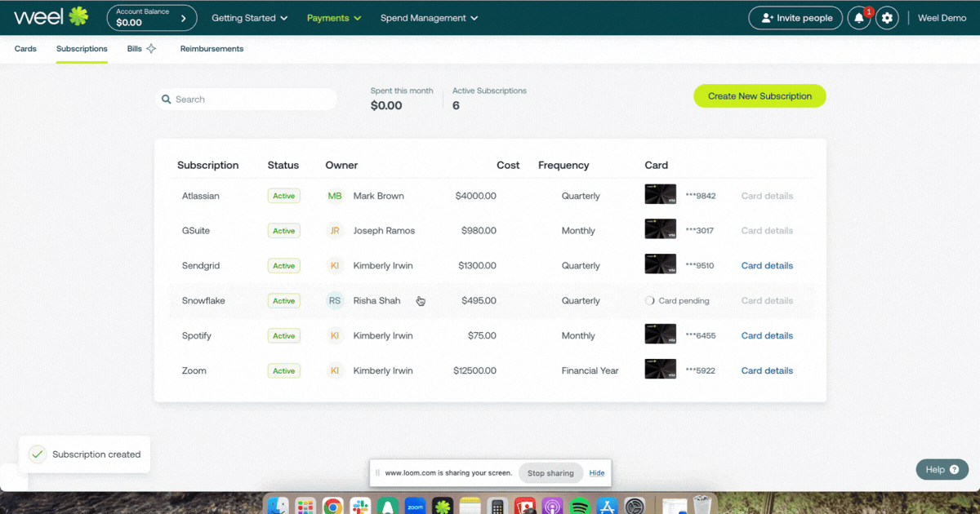Open the settings gear icon
This screenshot has width=980, height=514.
tap(887, 17)
